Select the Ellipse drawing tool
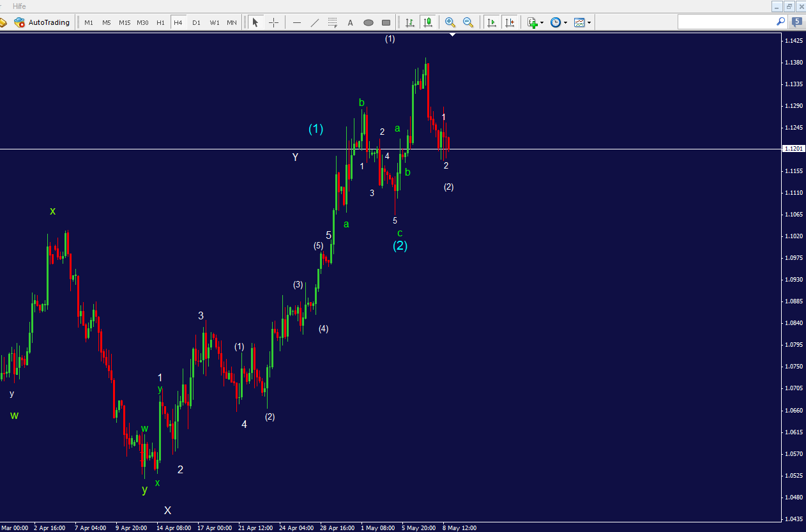This screenshot has width=806, height=532. pos(369,22)
